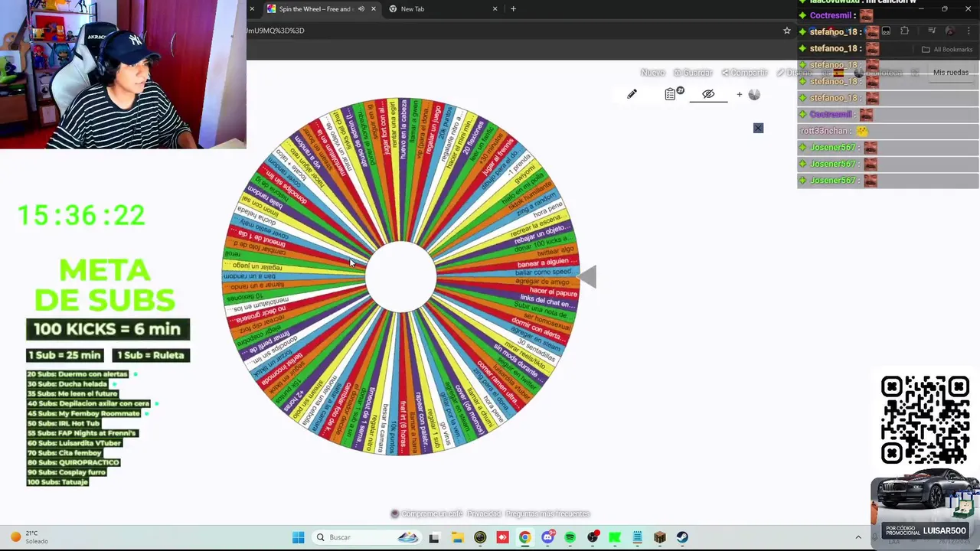The height and width of the screenshot is (551, 980).
Task: Open the Chrome extensions puzzle icon
Action: [x=904, y=31]
